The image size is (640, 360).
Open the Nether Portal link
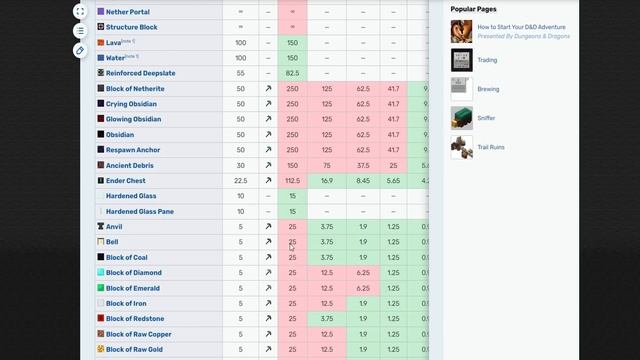[128, 12]
